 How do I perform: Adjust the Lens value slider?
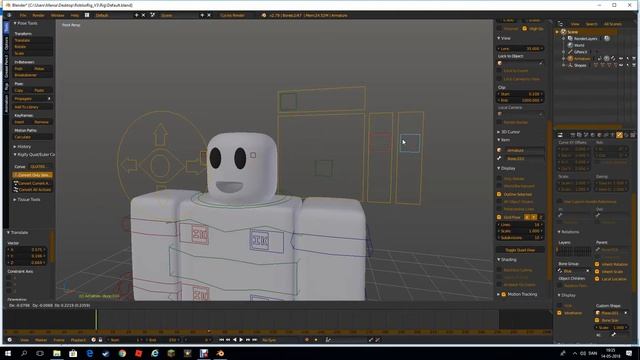(520, 48)
